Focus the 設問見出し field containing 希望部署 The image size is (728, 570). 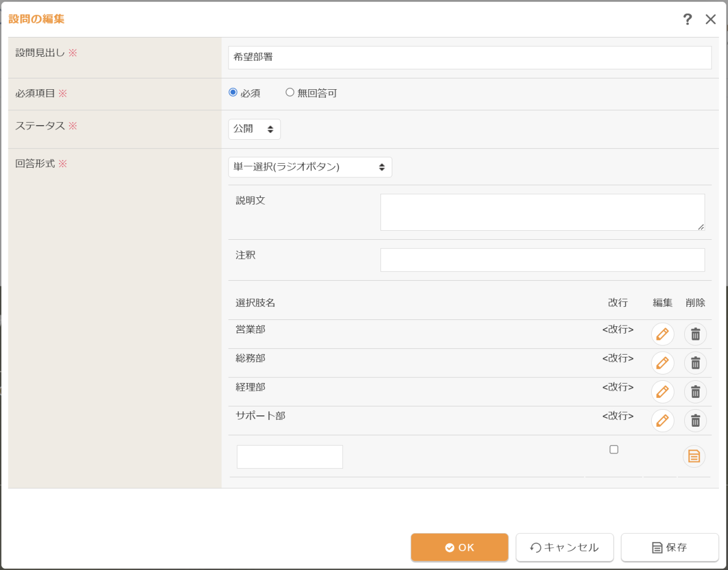pyautogui.click(x=470, y=57)
